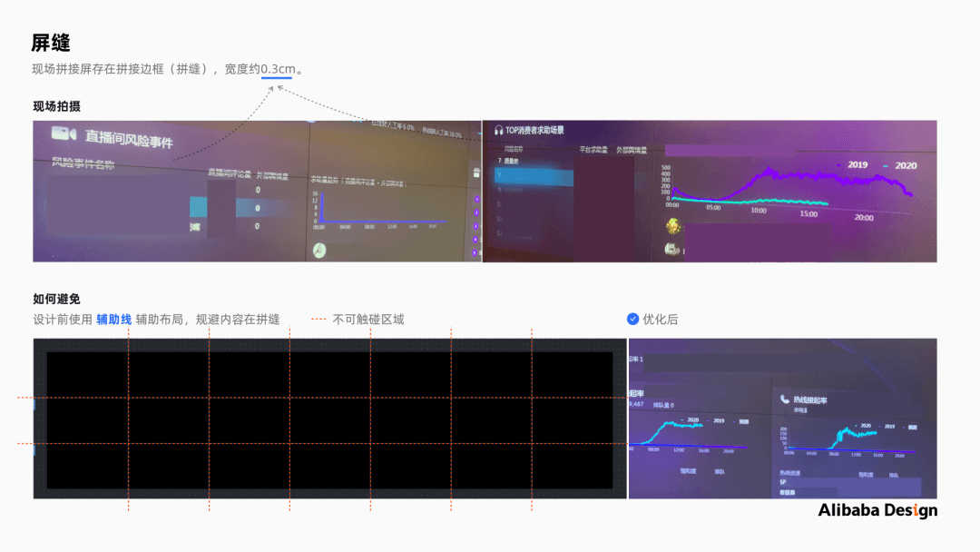The width and height of the screenshot is (980, 552).
Task: Click the gold badge icon below the 2019/2020 chart
Action: [x=672, y=226]
